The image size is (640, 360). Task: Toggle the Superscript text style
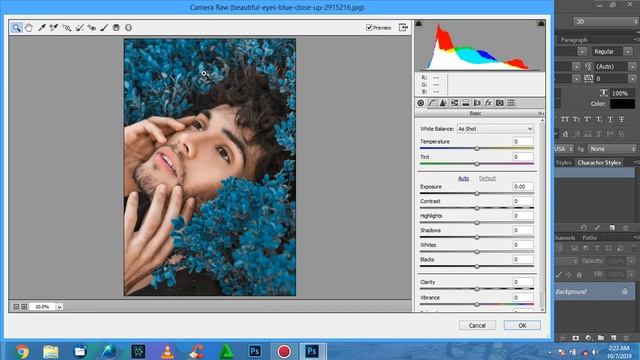tap(588, 119)
